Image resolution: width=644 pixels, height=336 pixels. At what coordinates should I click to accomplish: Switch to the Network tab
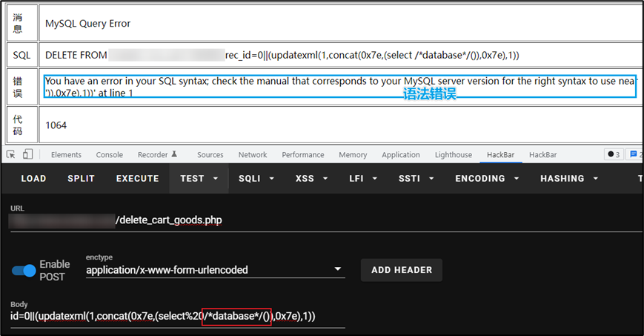pyautogui.click(x=253, y=154)
